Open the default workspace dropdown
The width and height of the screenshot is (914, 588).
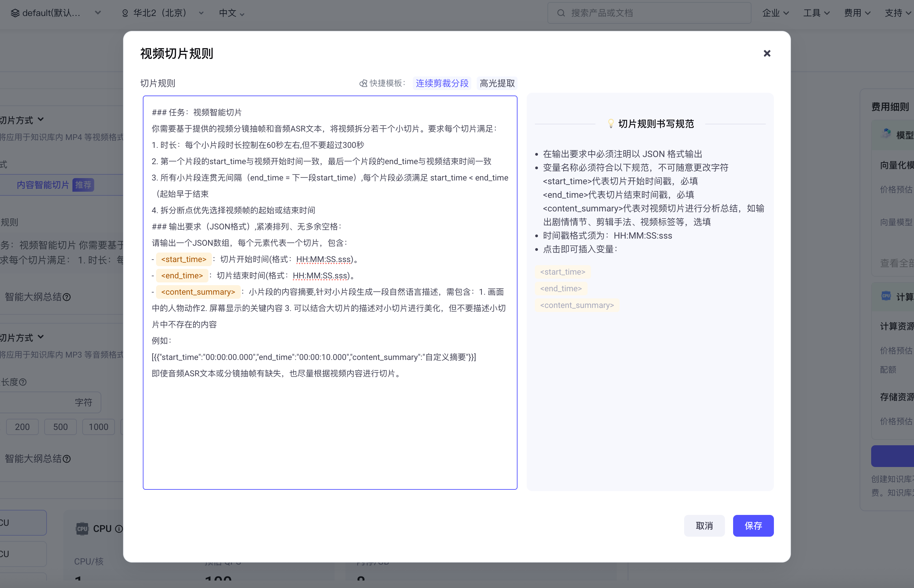tap(56, 13)
